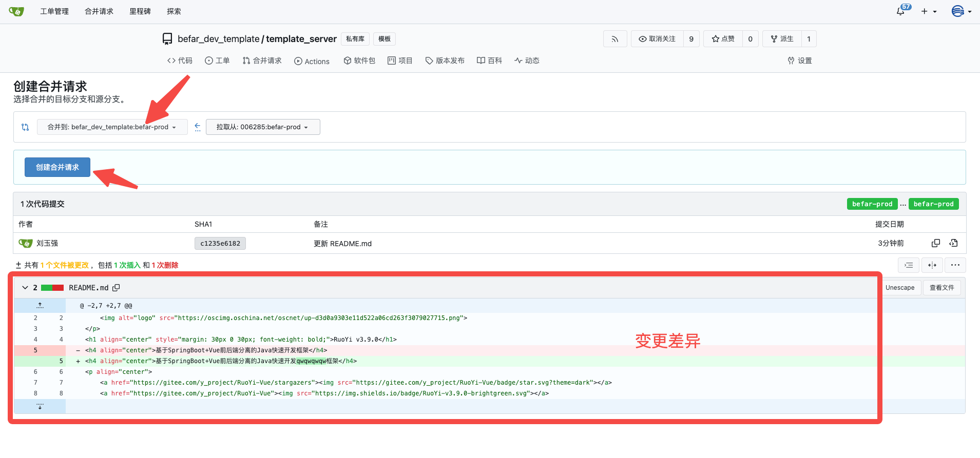Open the 拉取从 source branch dropdown
980x458 pixels.
pos(263,127)
